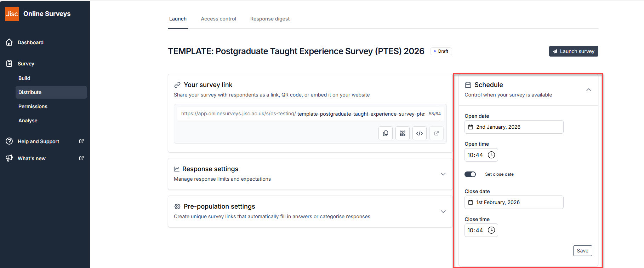
Task: Click the calendar icon in the Open date field
Action: coord(471,127)
